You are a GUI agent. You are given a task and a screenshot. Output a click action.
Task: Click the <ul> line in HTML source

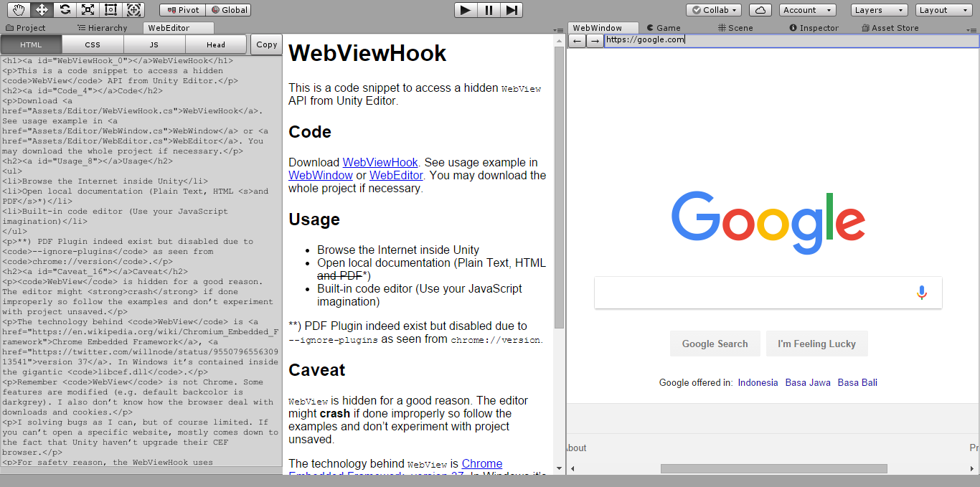click(x=11, y=171)
